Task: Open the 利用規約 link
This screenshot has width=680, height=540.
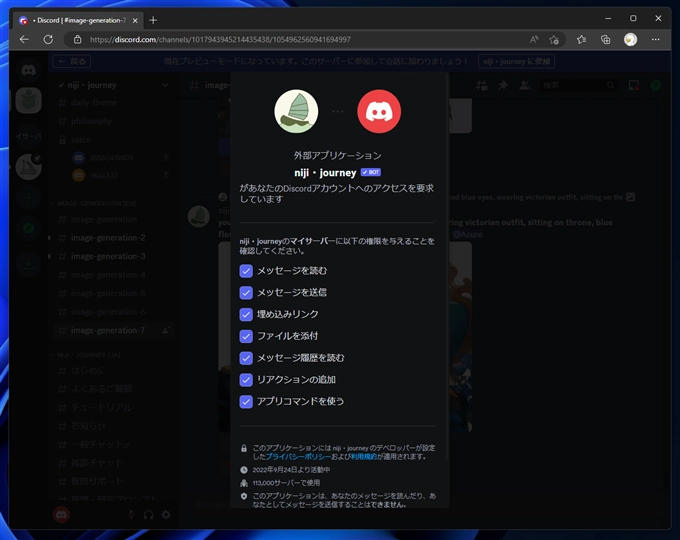Action: [x=364, y=457]
